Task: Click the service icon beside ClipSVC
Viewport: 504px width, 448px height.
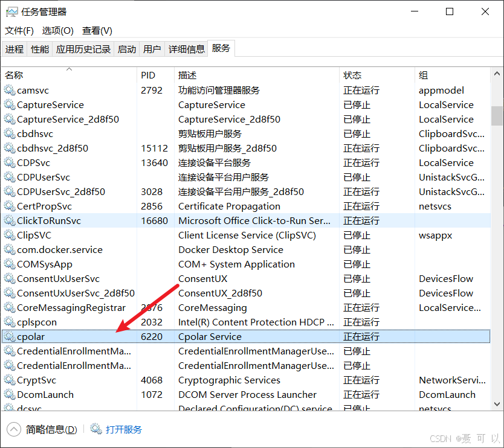Action: tap(10, 235)
